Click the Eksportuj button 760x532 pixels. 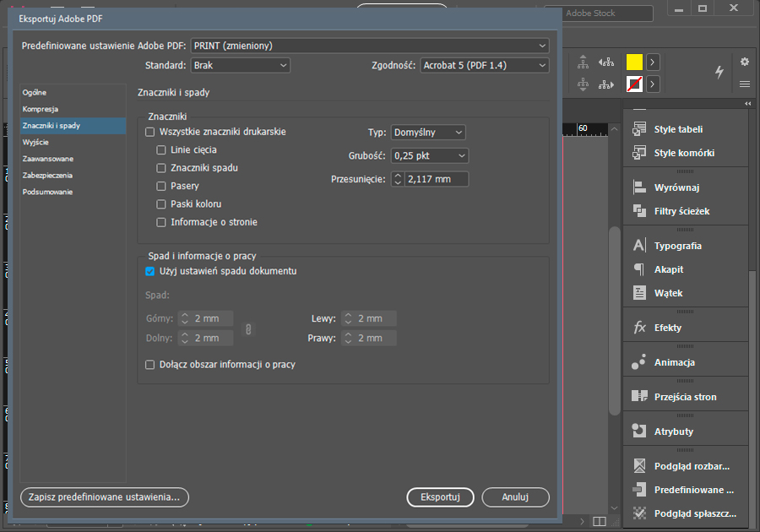[440, 497]
